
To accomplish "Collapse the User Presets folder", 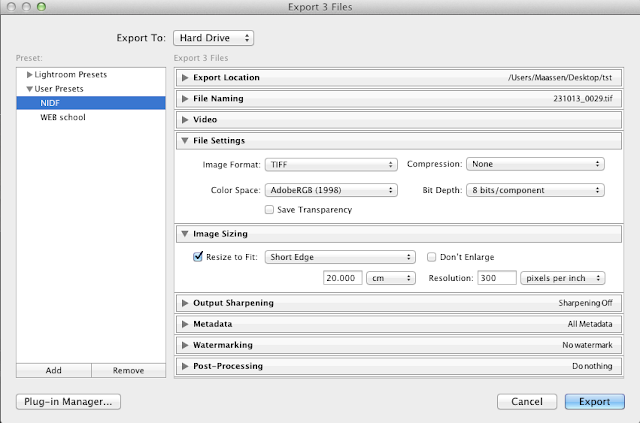I will point(29,89).
